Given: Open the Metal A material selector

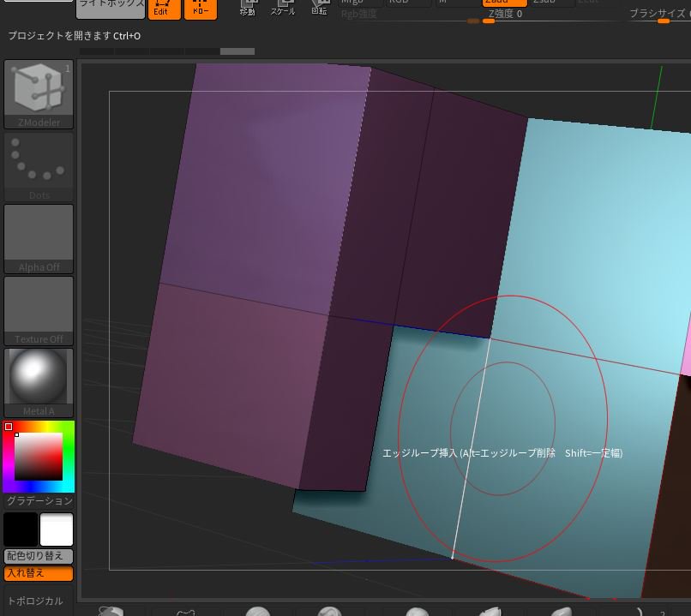Looking at the screenshot, I should pos(39,383).
